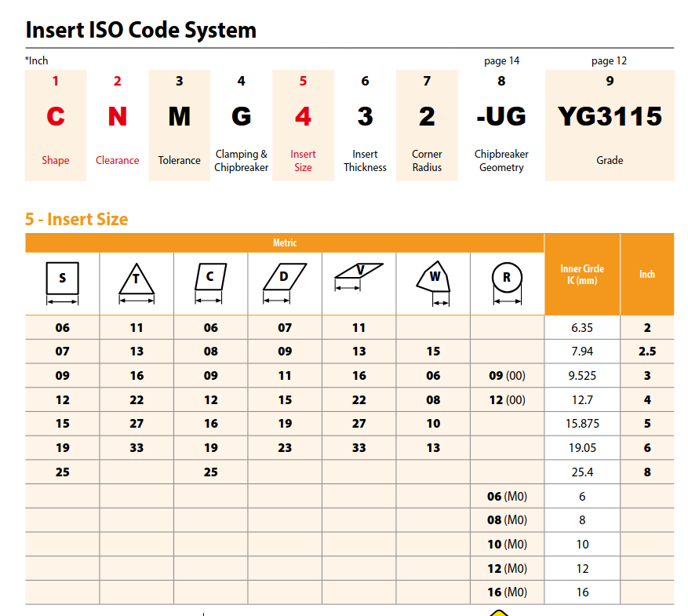Click the red letter C shape code
The width and height of the screenshot is (688, 616).
(56, 117)
